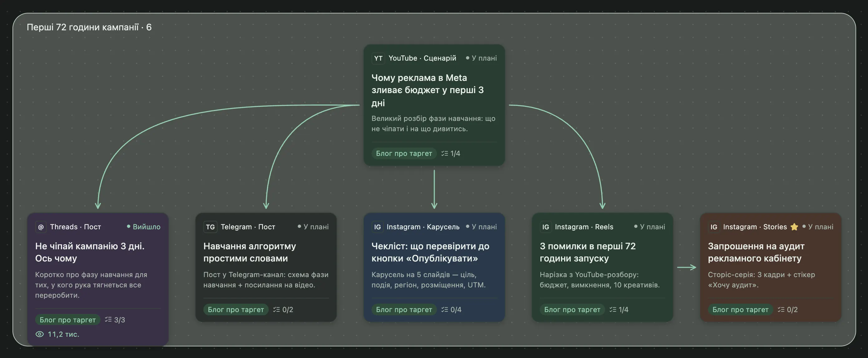This screenshot has height=358, width=868.
Task: Click the checklist icon beside 0/2 on the Stories card
Action: click(x=781, y=309)
